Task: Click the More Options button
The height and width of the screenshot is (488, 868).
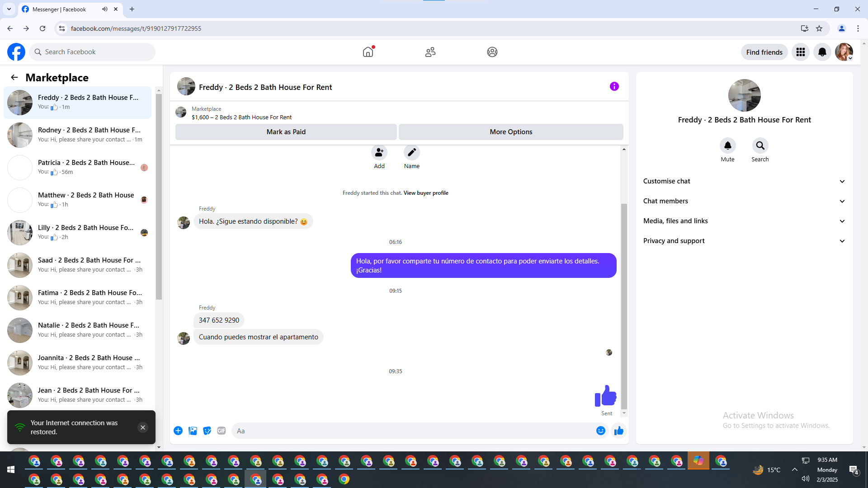Action: [511, 132]
